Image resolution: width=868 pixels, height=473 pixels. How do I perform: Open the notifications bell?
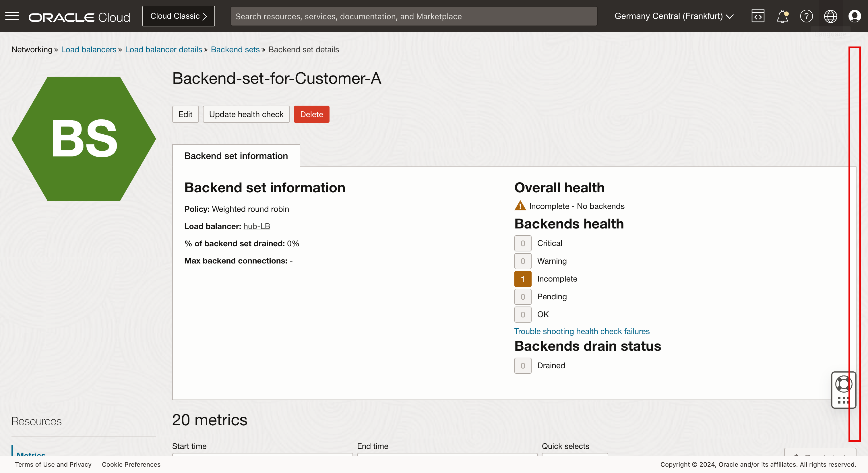782,16
